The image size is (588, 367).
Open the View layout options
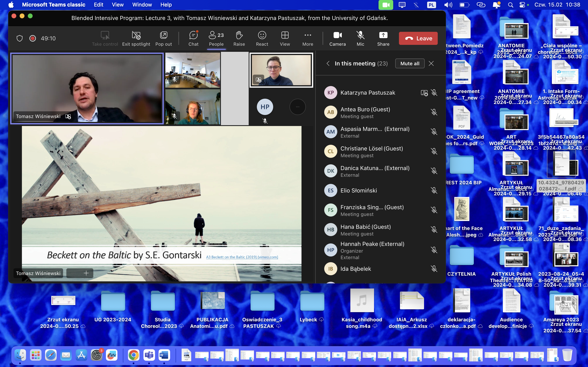point(285,38)
